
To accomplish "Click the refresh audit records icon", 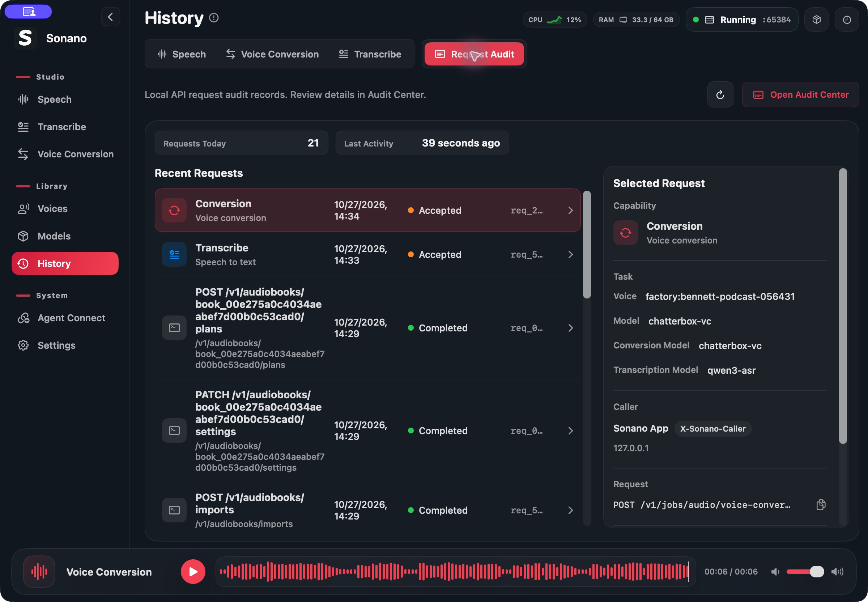I will pyautogui.click(x=720, y=95).
